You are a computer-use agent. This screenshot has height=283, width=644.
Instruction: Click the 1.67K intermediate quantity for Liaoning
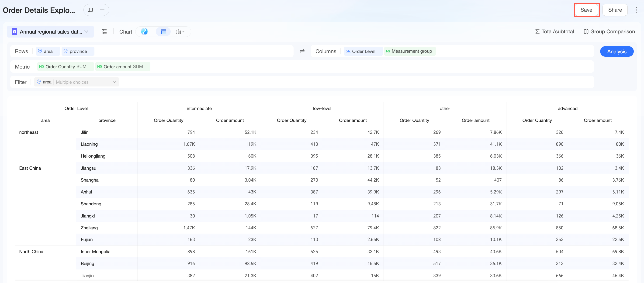tap(189, 144)
